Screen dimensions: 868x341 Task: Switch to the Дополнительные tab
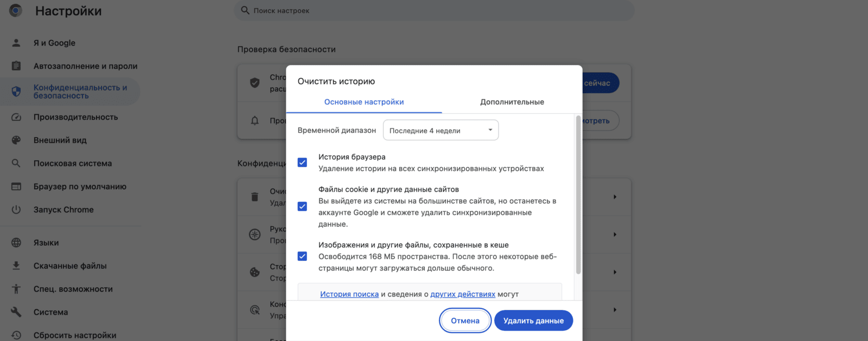(x=512, y=102)
